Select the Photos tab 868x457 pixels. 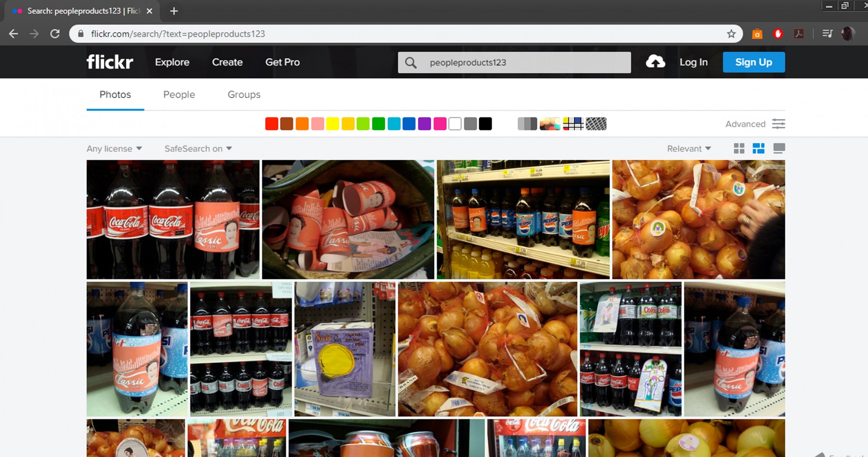coord(115,95)
